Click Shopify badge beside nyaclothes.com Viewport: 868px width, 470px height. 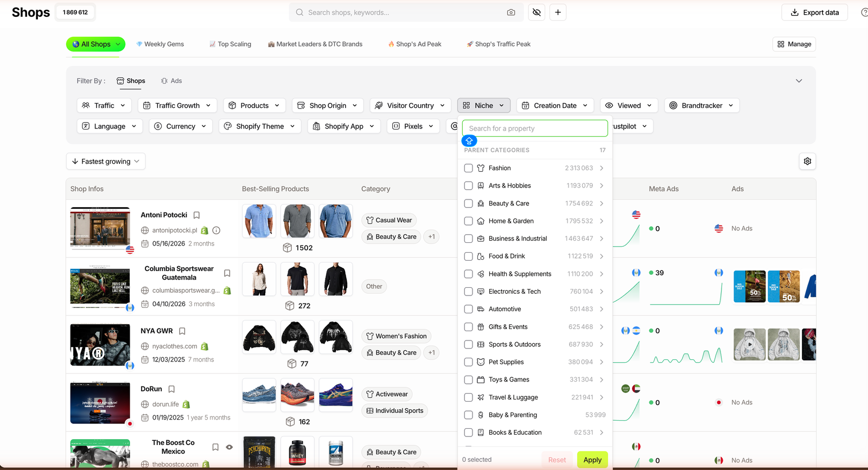click(x=205, y=346)
